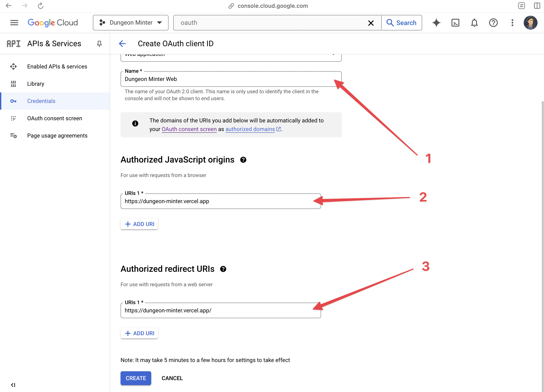Collapse the left navigation panel
Image resolution: width=544 pixels, height=392 pixels.
tap(13, 385)
